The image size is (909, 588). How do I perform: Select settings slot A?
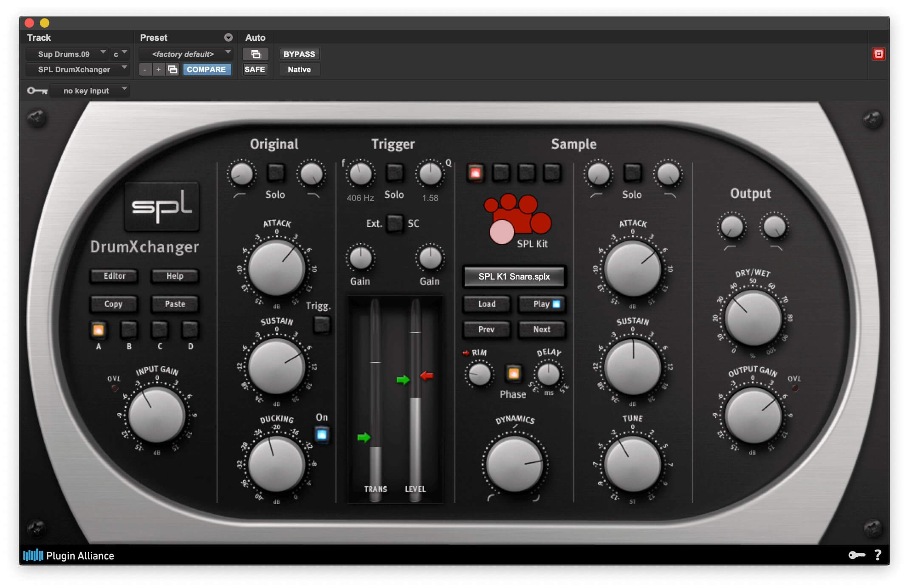[x=98, y=330]
